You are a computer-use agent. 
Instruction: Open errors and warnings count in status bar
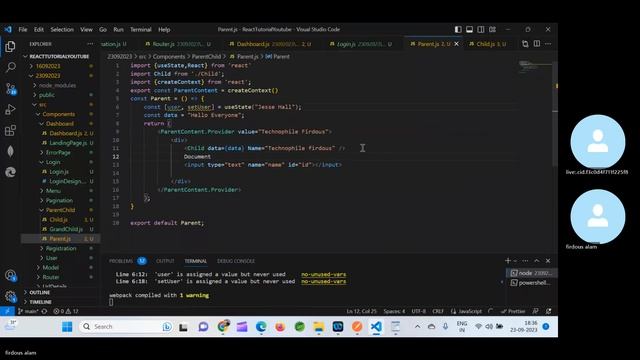[x=66, y=311]
